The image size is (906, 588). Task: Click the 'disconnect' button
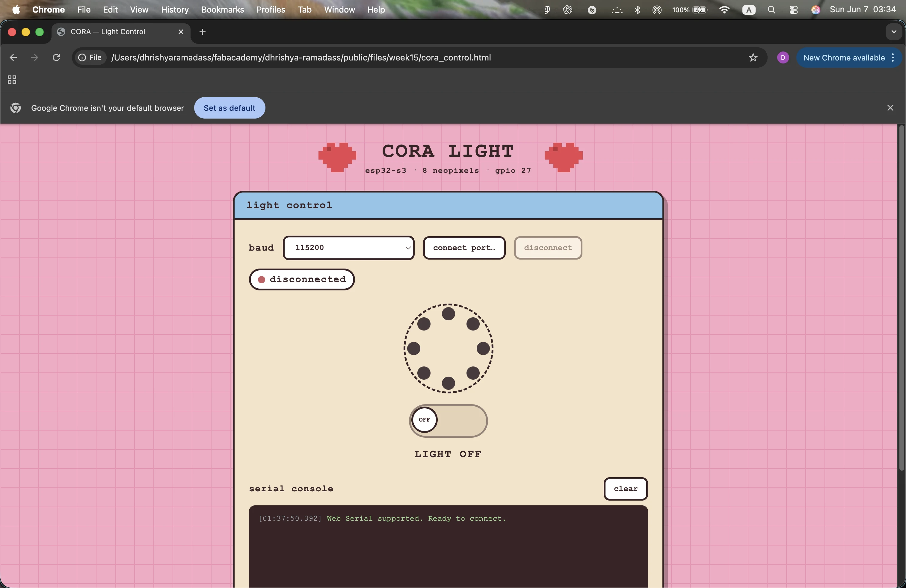pos(548,248)
